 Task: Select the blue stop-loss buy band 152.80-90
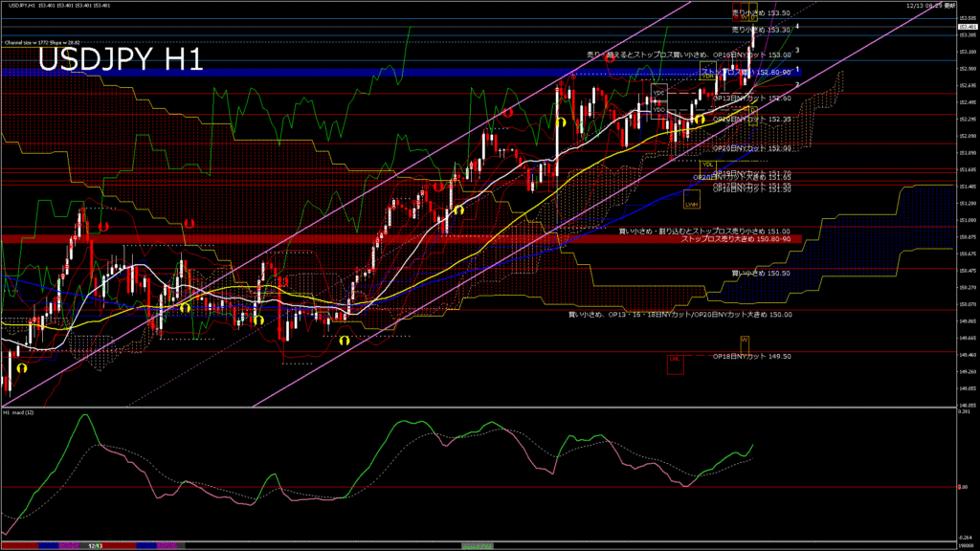point(383,72)
